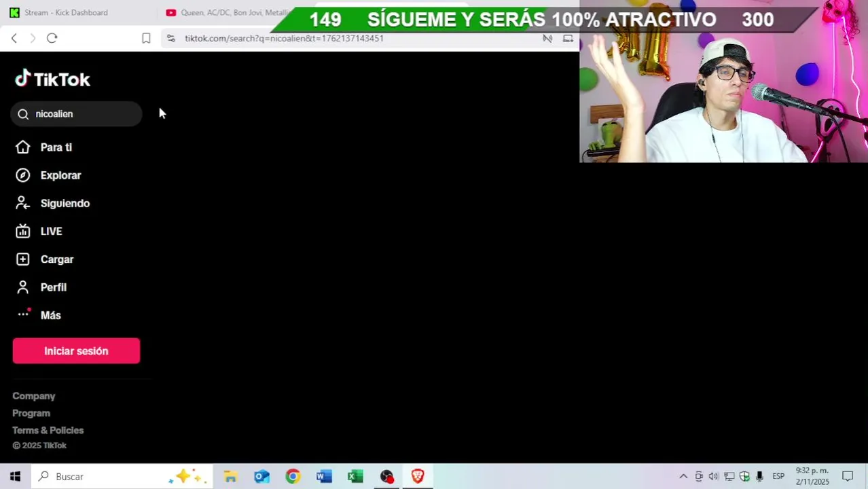Open File Explorer from the taskbar
Viewport: 868px width, 489px height.
230,477
